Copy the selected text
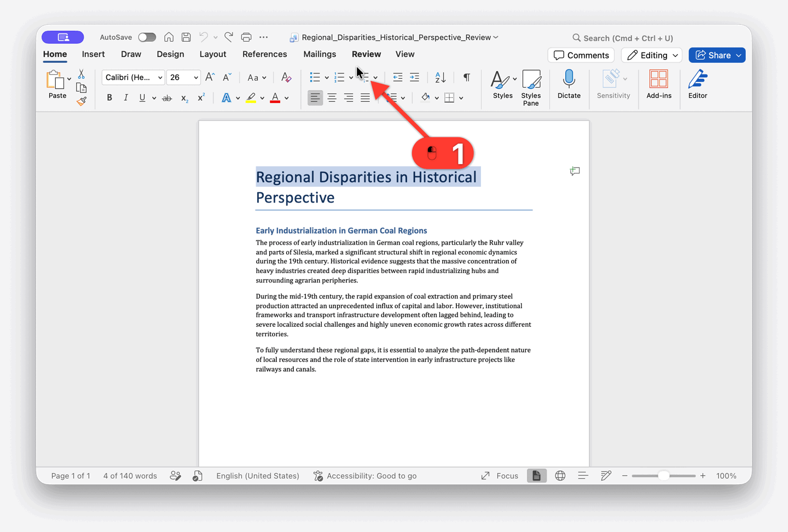 click(82, 88)
